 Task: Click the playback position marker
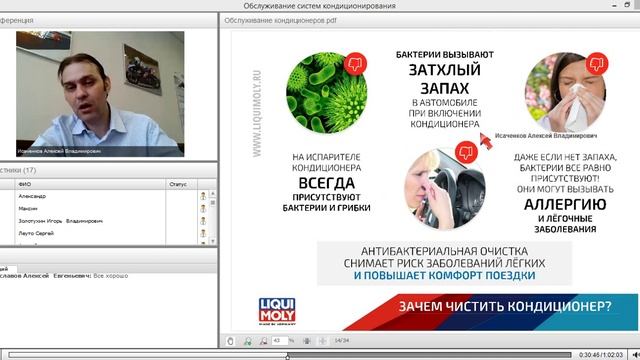tap(288, 356)
